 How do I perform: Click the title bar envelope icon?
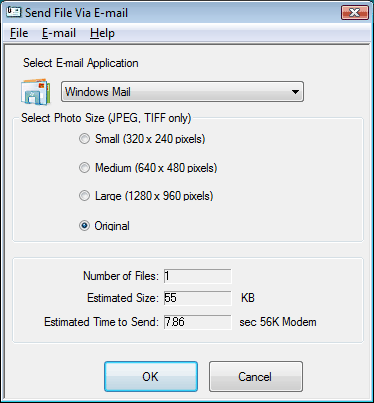[x=14, y=12]
